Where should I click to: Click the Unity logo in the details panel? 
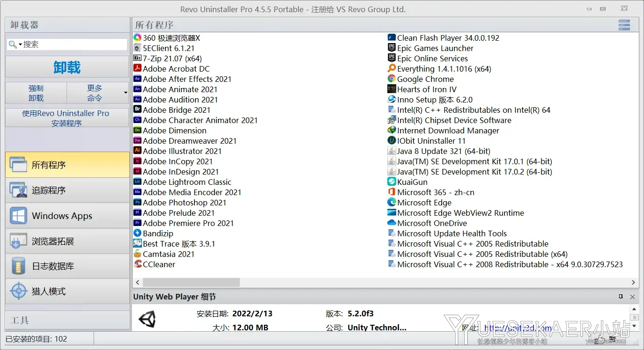[147, 319]
